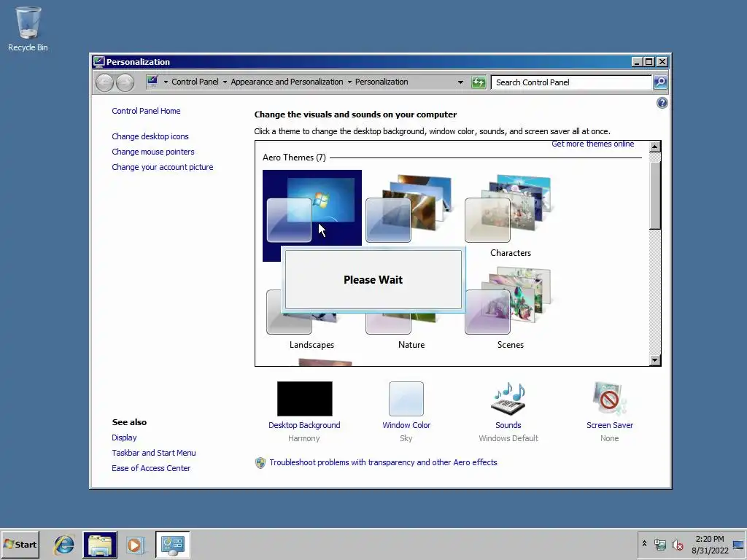The image size is (747, 560).
Task: Select the Architecture theme thumbnail
Action: click(x=410, y=208)
